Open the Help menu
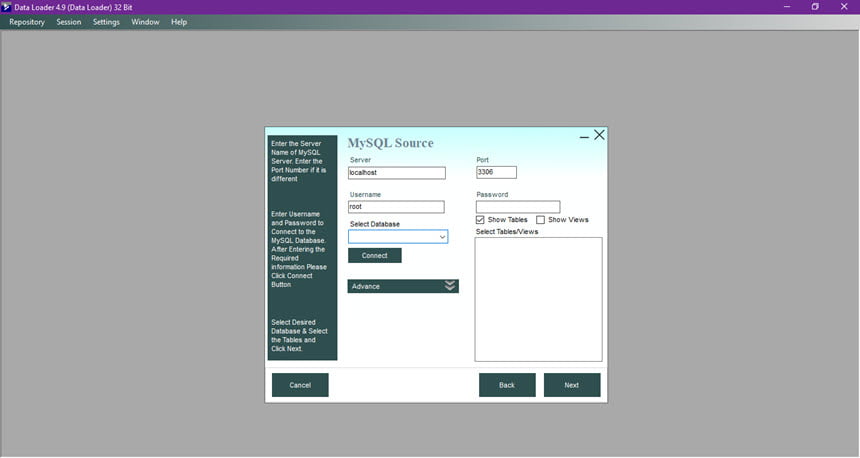 (179, 22)
